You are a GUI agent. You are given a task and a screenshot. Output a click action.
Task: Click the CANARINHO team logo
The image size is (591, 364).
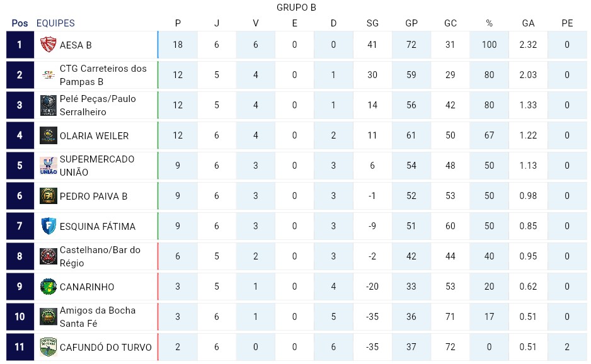coord(49,287)
